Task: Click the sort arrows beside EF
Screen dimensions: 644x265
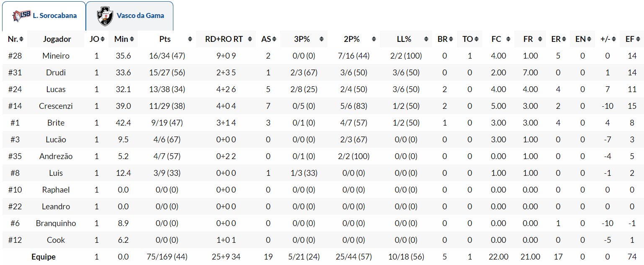Action: point(638,39)
